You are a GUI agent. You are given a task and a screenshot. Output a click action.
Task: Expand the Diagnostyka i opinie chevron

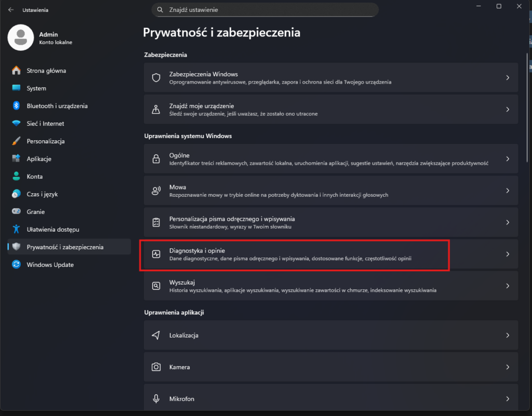[x=508, y=254]
